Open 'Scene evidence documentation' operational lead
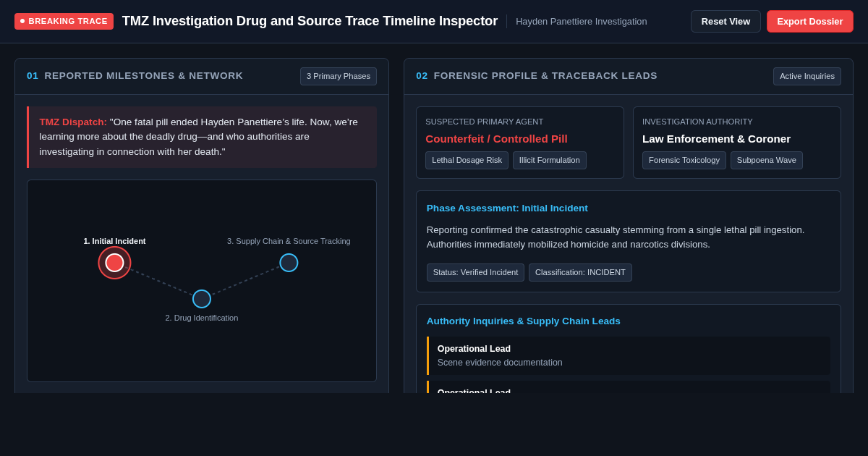Screen dimensions: 868x456 coord(629,355)
